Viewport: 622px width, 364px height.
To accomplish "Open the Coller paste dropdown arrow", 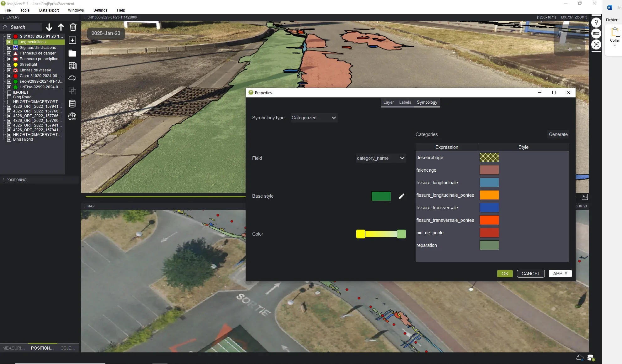I will (x=615, y=45).
